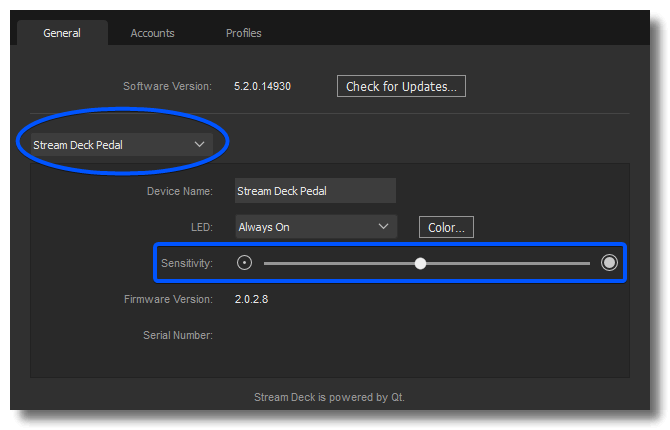
Task: Expand the LED Always On dropdown
Action: [x=316, y=227]
